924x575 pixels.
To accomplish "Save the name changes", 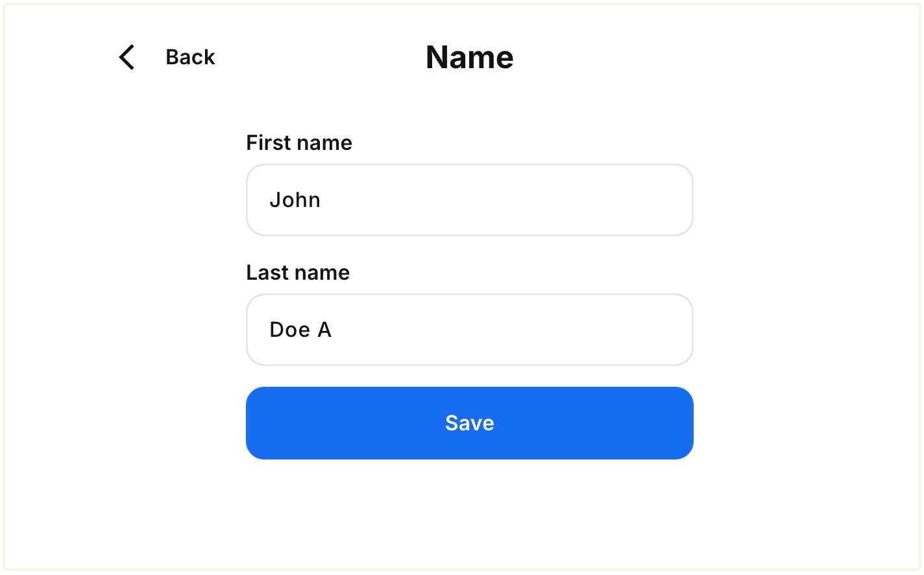I will click(x=469, y=423).
